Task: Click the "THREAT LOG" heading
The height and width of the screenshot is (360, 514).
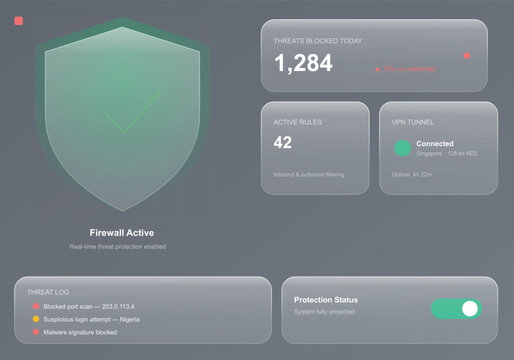Action: coord(48,292)
